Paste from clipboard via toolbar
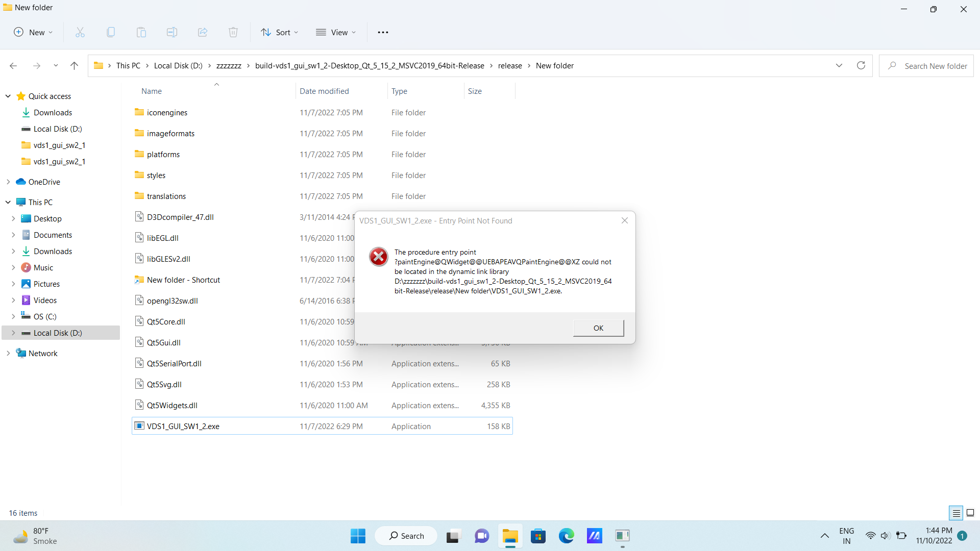 (141, 32)
